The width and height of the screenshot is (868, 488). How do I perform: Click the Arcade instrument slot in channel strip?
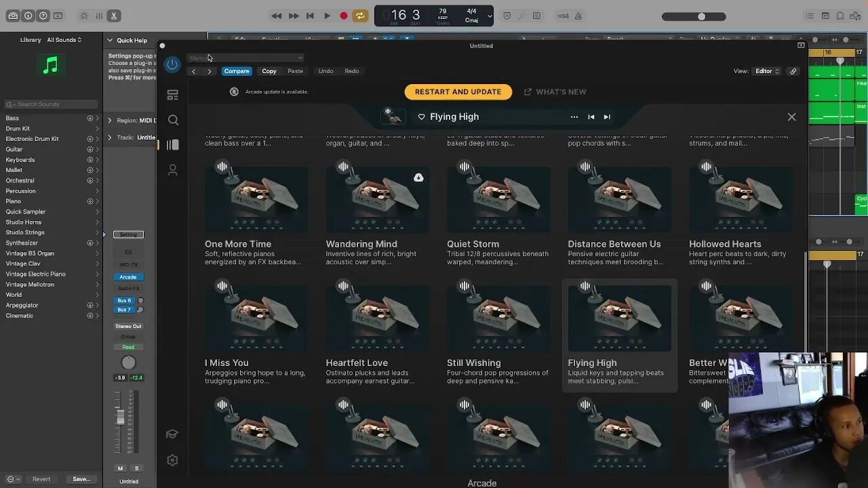(x=128, y=277)
